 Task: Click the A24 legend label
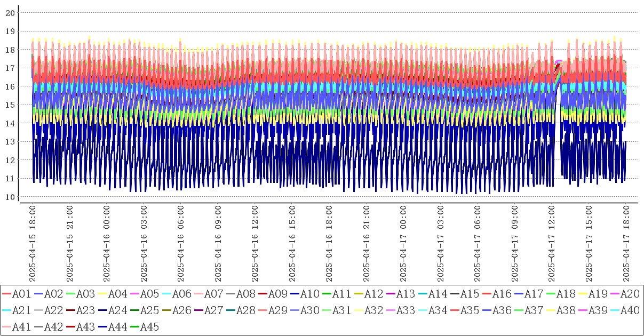point(118,310)
